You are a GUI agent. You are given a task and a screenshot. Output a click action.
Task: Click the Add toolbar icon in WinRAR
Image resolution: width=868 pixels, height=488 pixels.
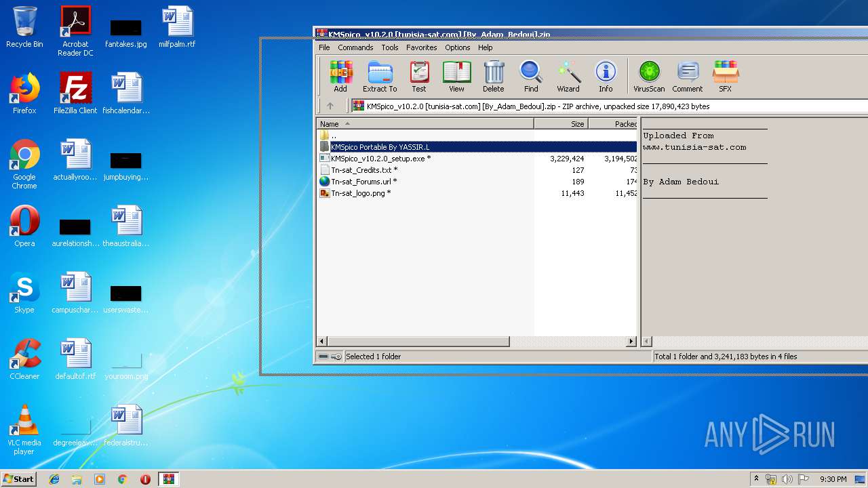click(x=340, y=77)
